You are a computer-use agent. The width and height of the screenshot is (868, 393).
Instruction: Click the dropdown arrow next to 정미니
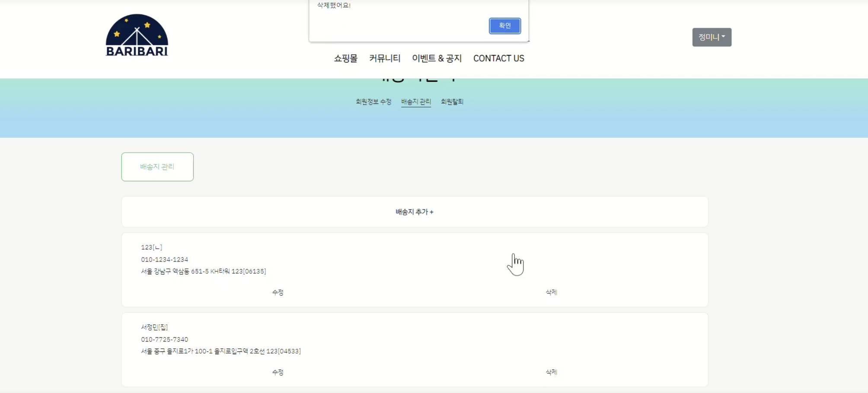(x=724, y=37)
